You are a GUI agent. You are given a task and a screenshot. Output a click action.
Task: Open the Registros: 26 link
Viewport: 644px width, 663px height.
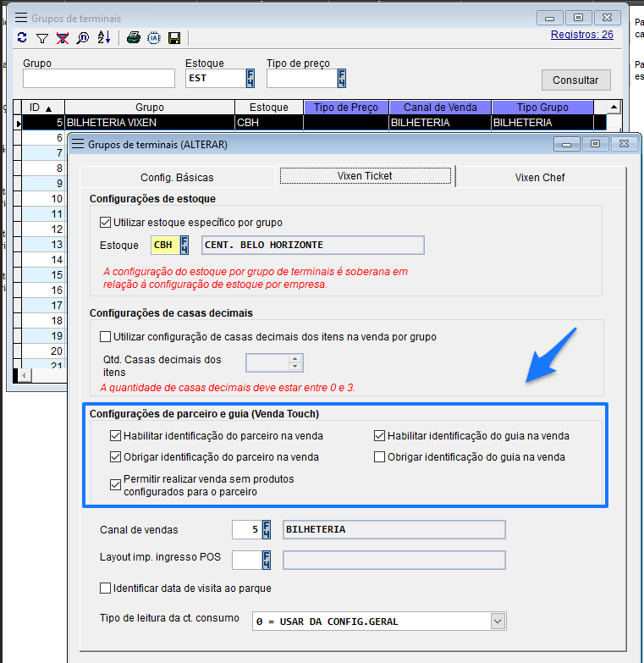pyautogui.click(x=582, y=35)
